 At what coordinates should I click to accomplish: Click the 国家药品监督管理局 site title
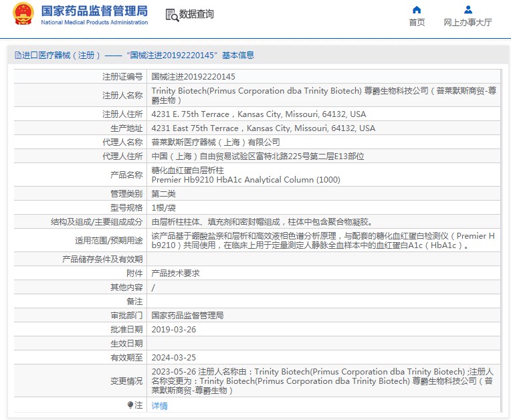[94, 11]
